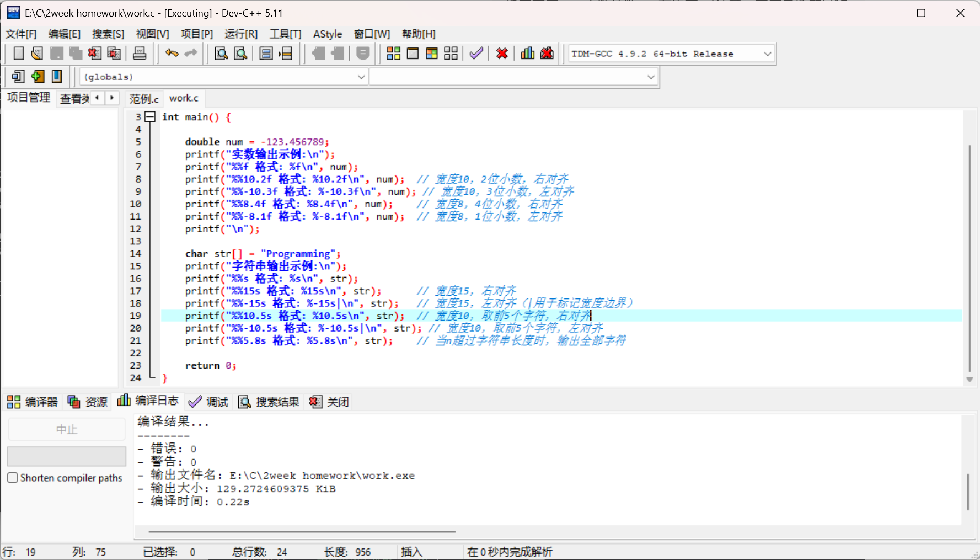Open the 调试 bottom tab
Image resolution: width=980 pixels, height=560 pixels.
[x=208, y=402]
